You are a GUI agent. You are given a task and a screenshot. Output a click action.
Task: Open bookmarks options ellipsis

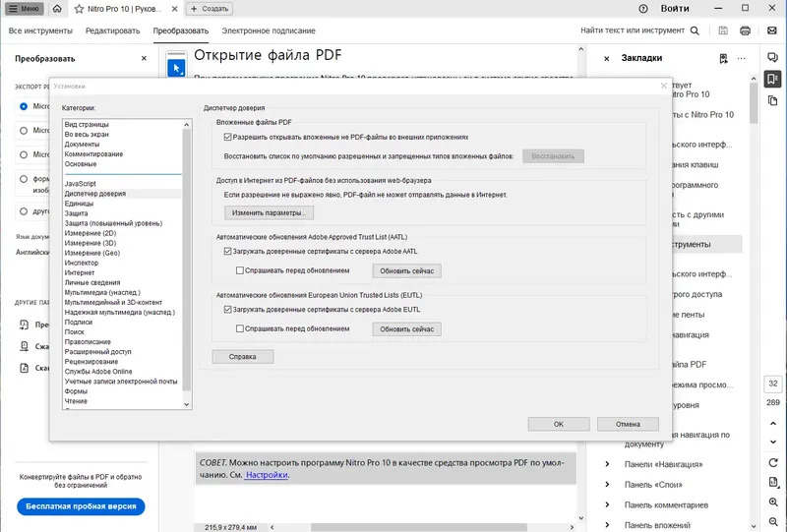[742, 59]
